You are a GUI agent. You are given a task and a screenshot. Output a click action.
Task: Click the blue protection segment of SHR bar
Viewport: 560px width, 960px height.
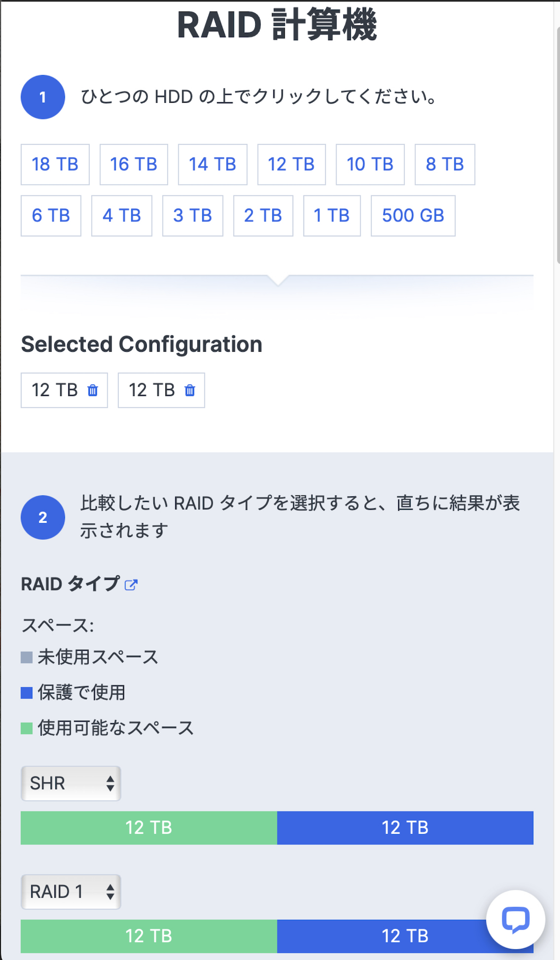(x=405, y=828)
